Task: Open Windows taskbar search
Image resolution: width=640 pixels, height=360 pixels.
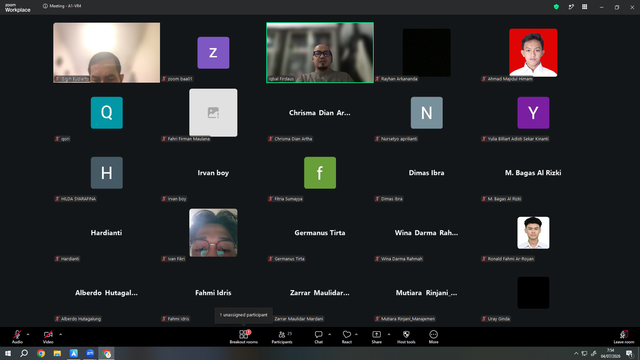Action: (24, 353)
